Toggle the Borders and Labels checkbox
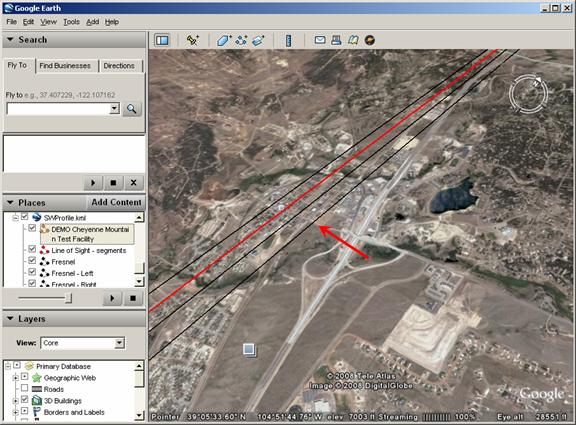Image resolution: width=576 pixels, height=425 pixels. coord(24,411)
